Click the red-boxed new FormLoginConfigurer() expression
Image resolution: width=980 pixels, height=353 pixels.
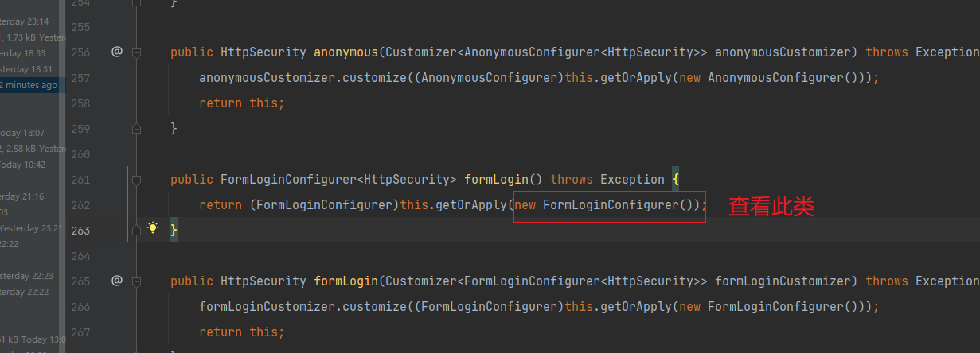[x=609, y=205]
